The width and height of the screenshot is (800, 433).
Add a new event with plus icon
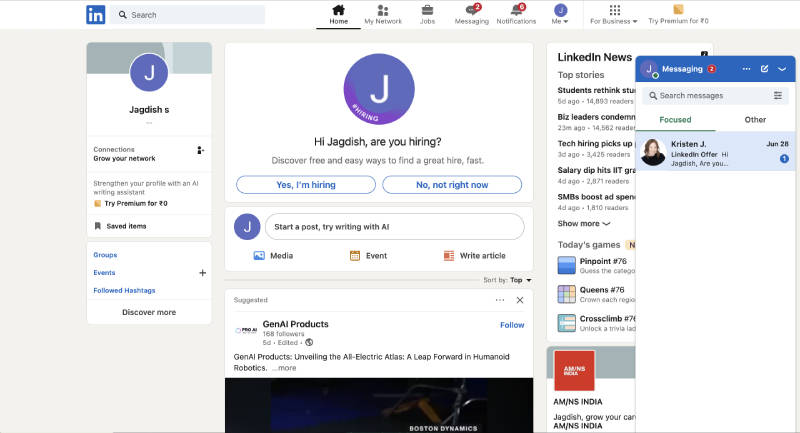pos(202,272)
